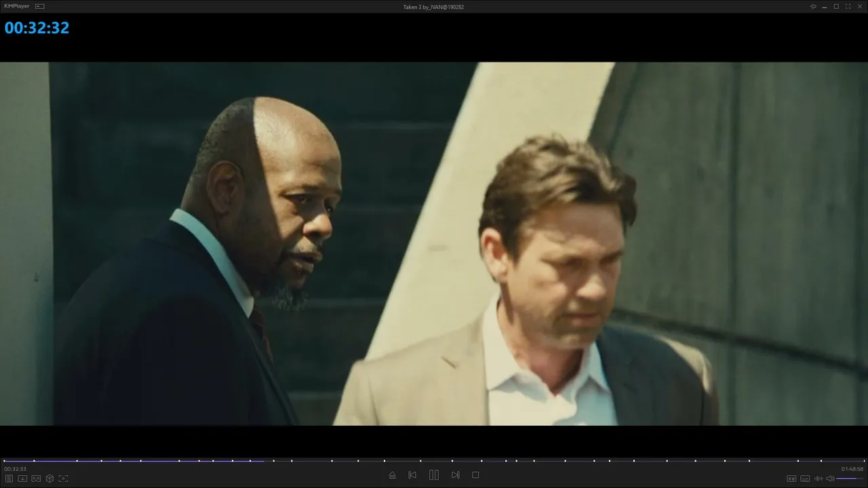Pin the player window on top
Image resolution: width=868 pixels, height=488 pixels.
click(813, 6)
